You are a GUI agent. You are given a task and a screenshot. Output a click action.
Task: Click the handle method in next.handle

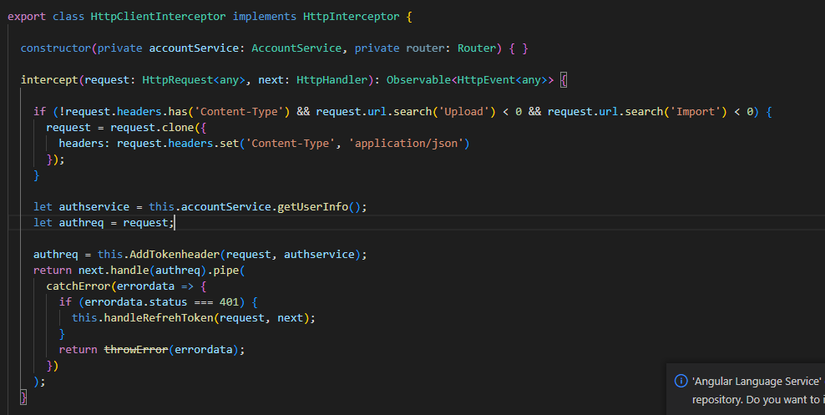(129, 270)
